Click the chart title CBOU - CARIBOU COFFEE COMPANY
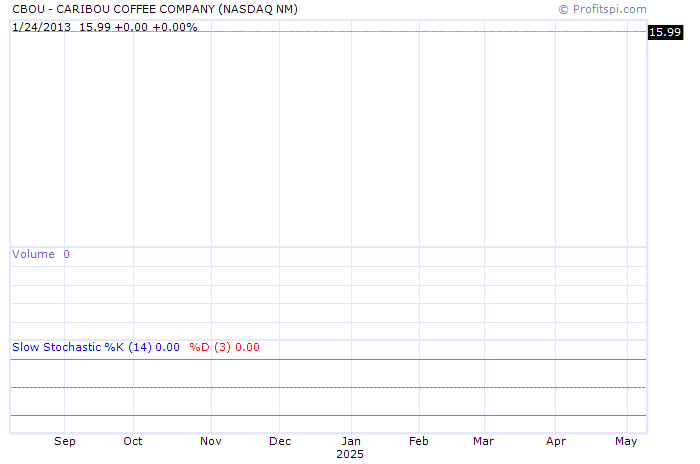The width and height of the screenshot is (700, 464). click(x=155, y=9)
